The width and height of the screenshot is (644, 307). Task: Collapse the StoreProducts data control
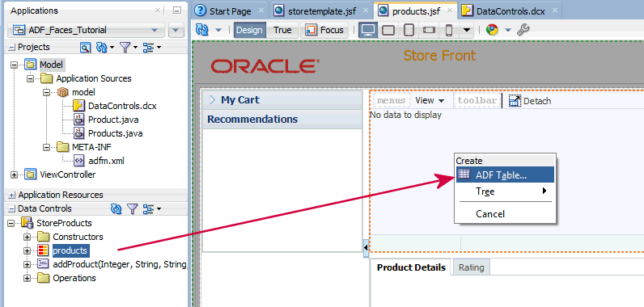[11, 224]
